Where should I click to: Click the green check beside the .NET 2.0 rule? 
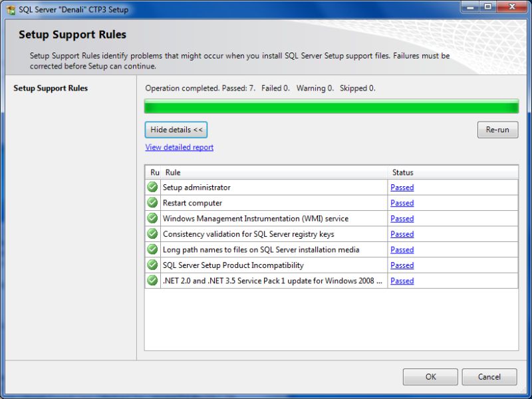point(153,281)
